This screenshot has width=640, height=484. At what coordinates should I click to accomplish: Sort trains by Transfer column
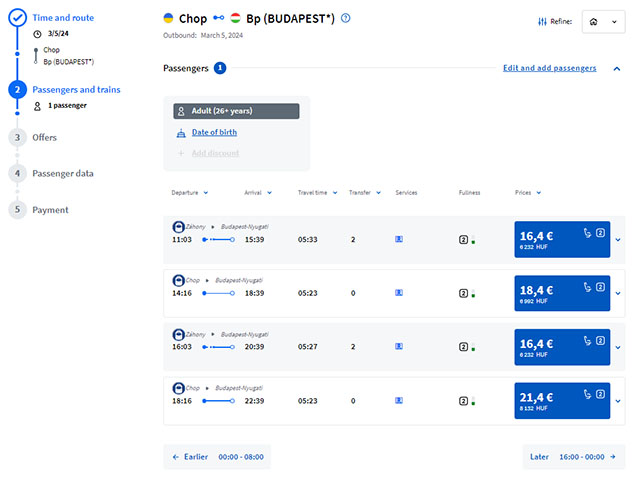coord(365,193)
